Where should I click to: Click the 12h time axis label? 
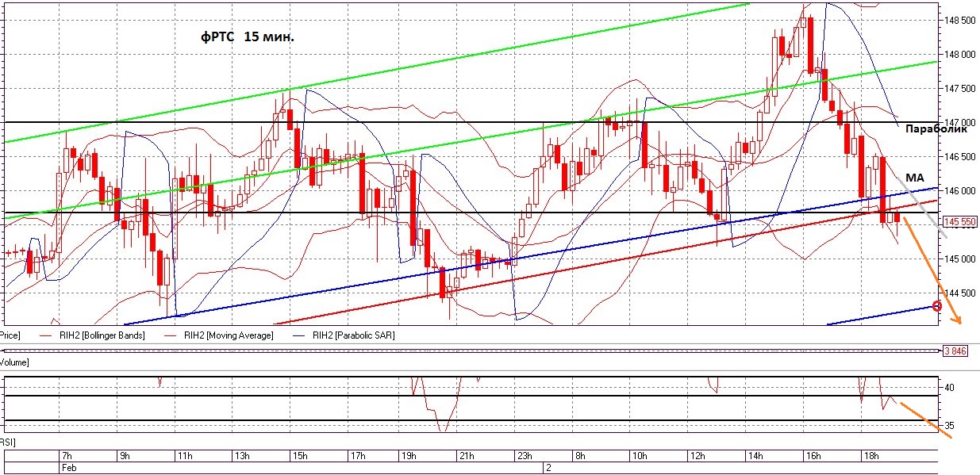tap(698, 456)
